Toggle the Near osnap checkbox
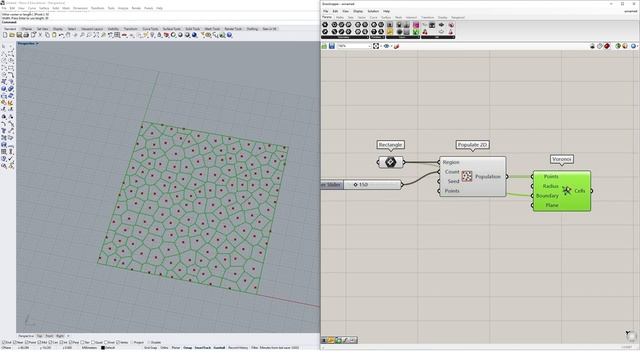 coord(15,342)
